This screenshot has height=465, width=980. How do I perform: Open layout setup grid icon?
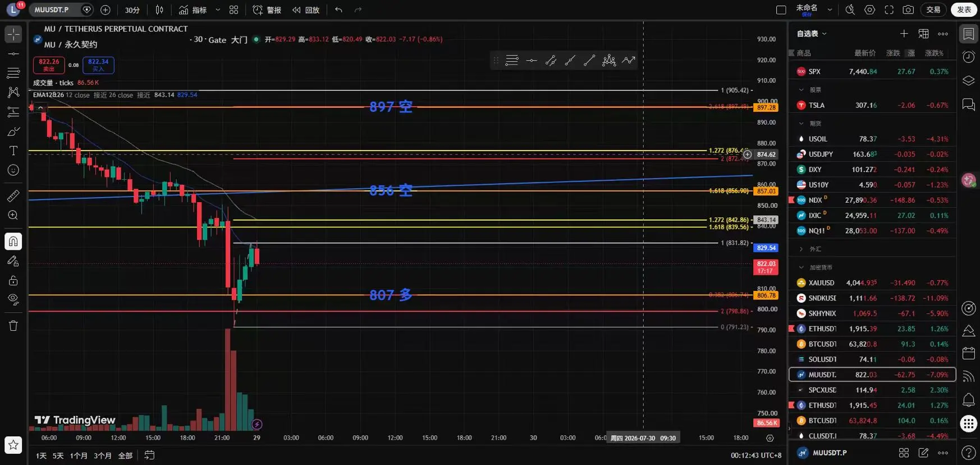234,10
